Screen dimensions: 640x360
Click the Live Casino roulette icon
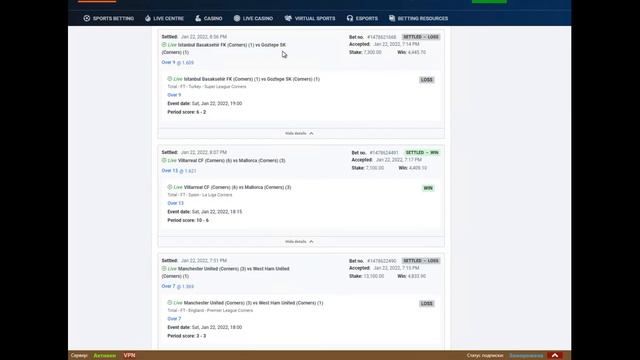pyautogui.click(x=237, y=18)
